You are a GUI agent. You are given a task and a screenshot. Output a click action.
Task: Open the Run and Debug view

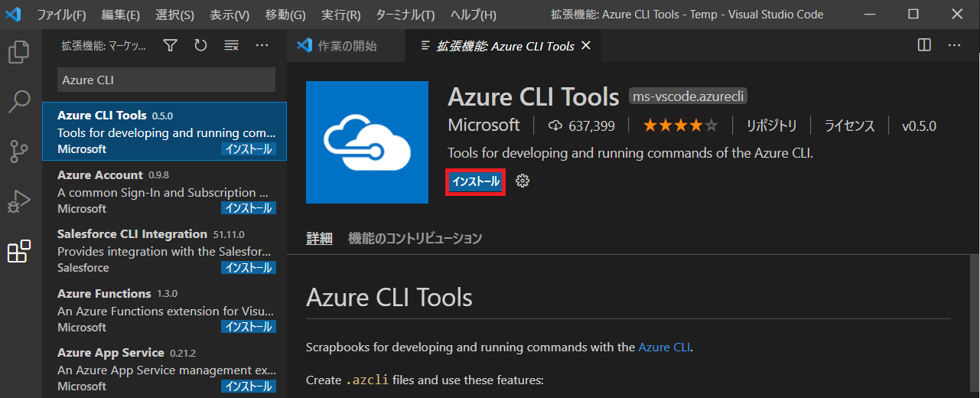[18, 201]
